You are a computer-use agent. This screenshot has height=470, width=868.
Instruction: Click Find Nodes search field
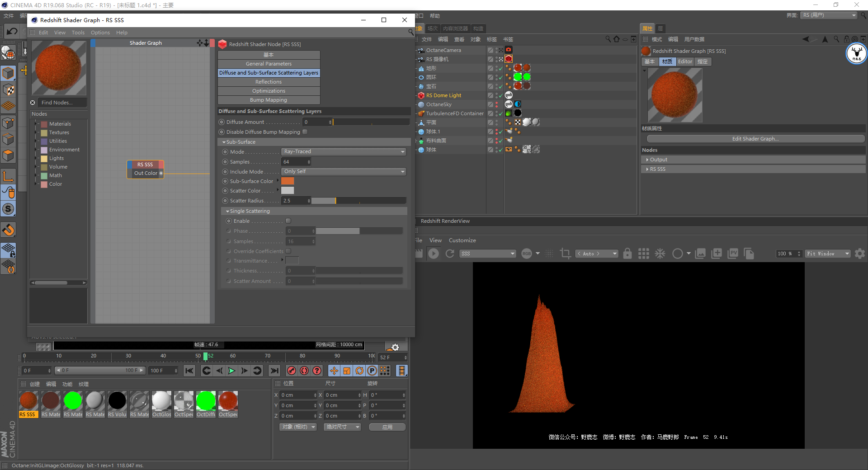click(62, 103)
